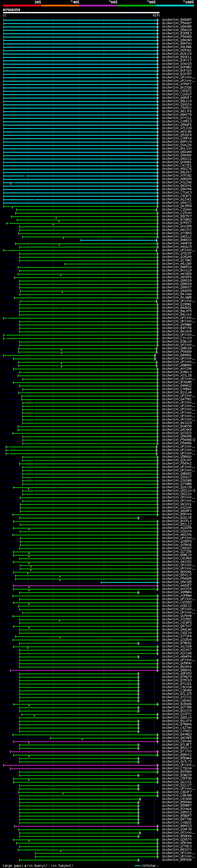Click the white query sequence bar

[81, 12]
